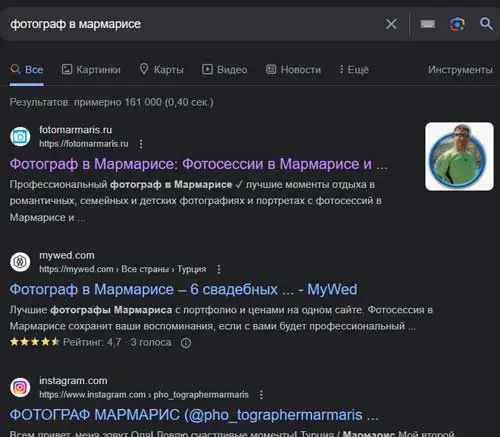Clear the search query with the X icon

tap(391, 24)
